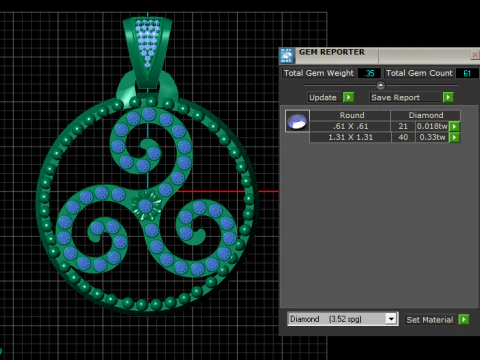480x360 pixels.
Task: Click the Total Gem Count value 61
Action: 467,73
